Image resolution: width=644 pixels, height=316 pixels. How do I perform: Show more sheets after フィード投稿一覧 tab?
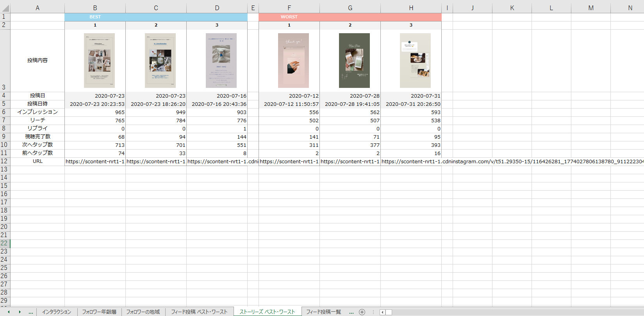click(351, 312)
